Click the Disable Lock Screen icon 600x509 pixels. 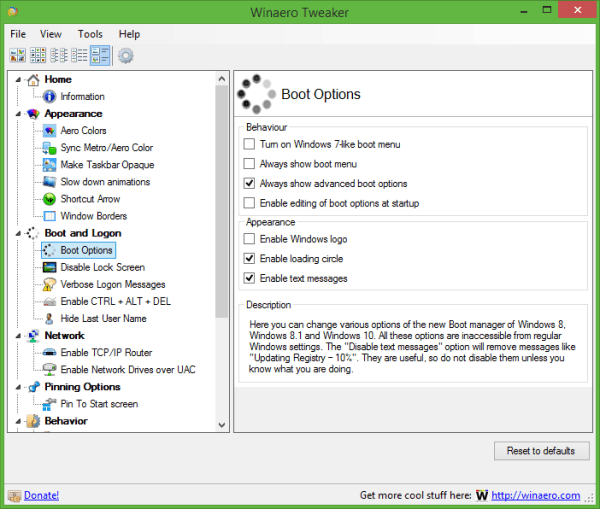pos(49,267)
